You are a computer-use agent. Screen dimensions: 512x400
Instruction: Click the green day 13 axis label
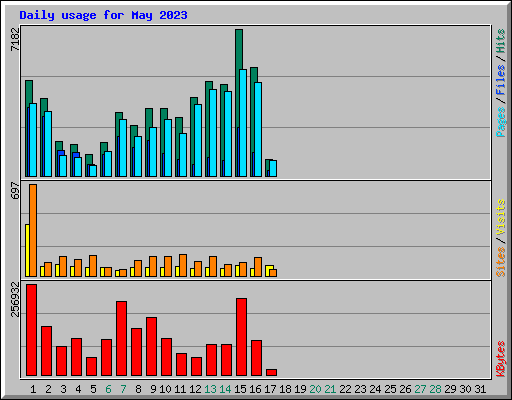click(210, 389)
